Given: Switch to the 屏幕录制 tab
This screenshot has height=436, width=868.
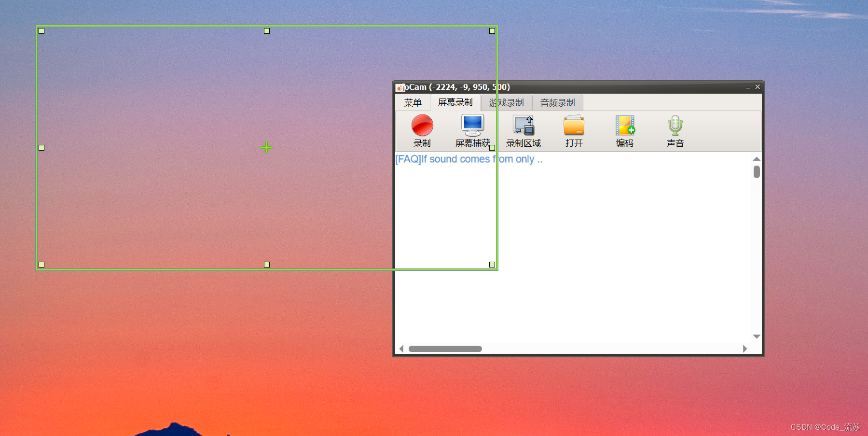Looking at the screenshot, I should click(455, 102).
